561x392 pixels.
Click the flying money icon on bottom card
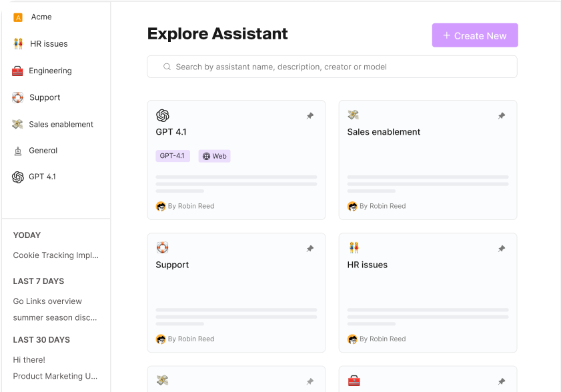[163, 380]
